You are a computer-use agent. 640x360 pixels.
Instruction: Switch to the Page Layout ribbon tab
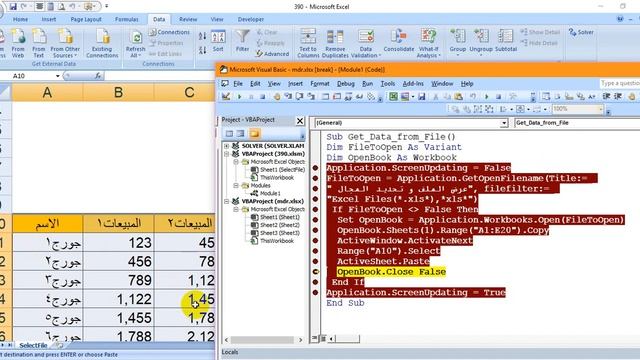86,19
